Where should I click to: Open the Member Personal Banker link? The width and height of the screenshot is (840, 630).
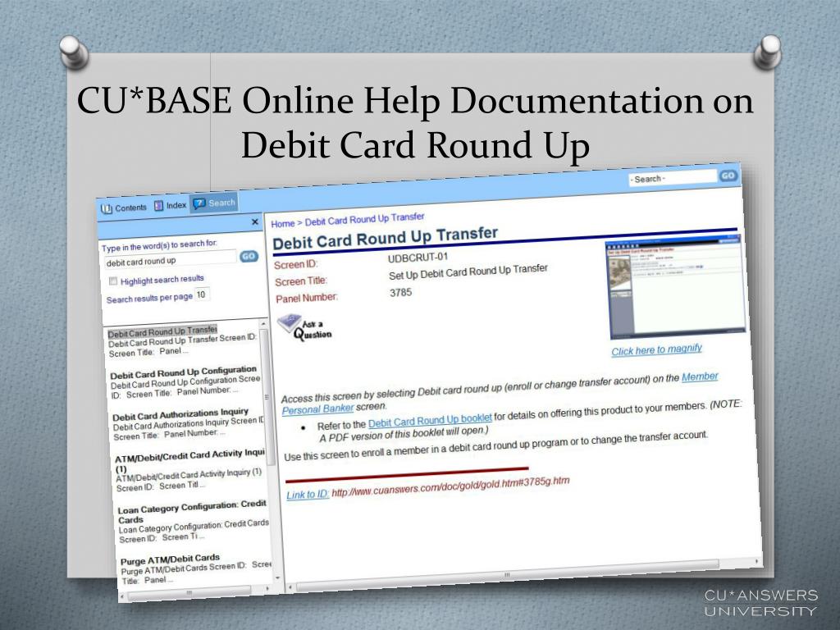coord(700,377)
